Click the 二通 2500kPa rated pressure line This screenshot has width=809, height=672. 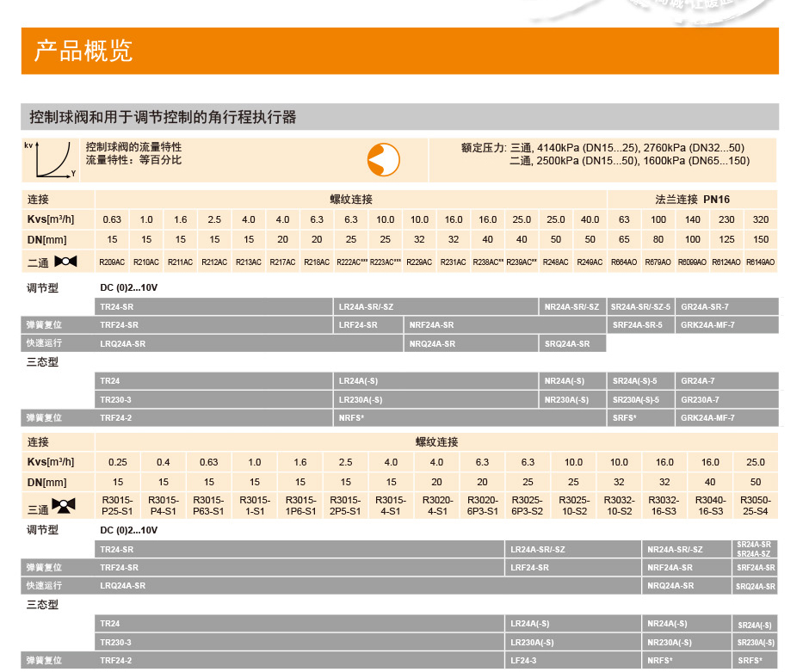point(629,161)
